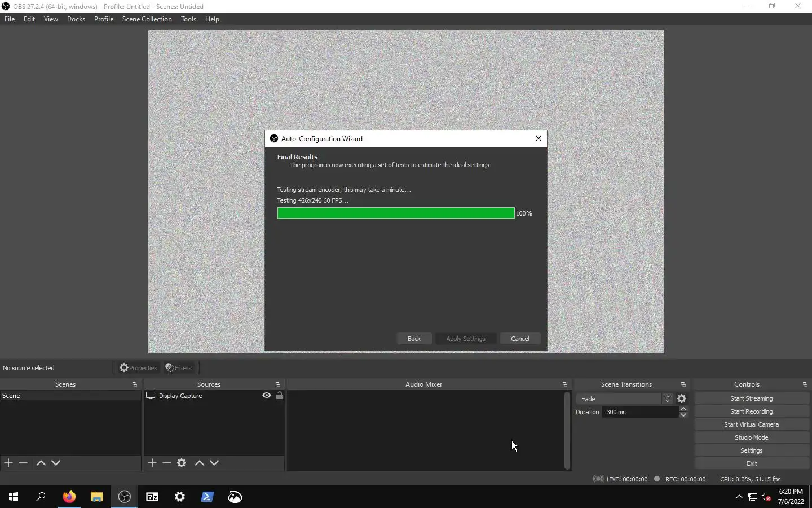
Task: Close the Auto-Configuration Wizard dialog
Action: [539, 138]
